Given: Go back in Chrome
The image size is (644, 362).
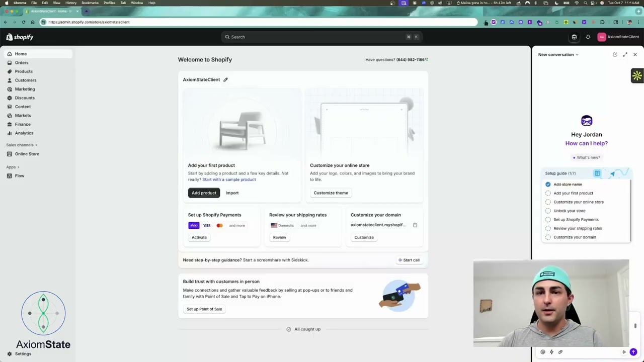Looking at the screenshot, I should point(5,22).
